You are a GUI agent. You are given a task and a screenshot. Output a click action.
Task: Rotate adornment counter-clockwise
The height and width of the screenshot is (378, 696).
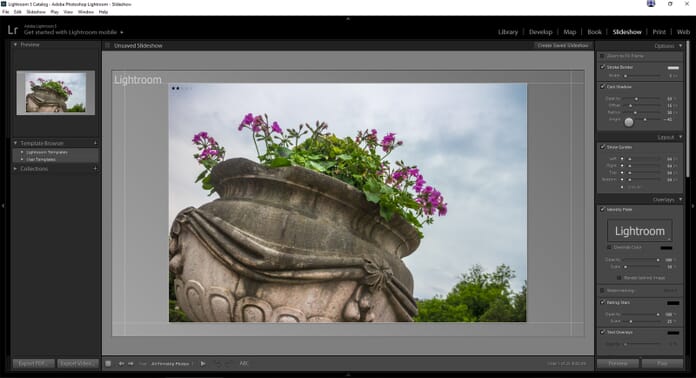click(x=218, y=363)
